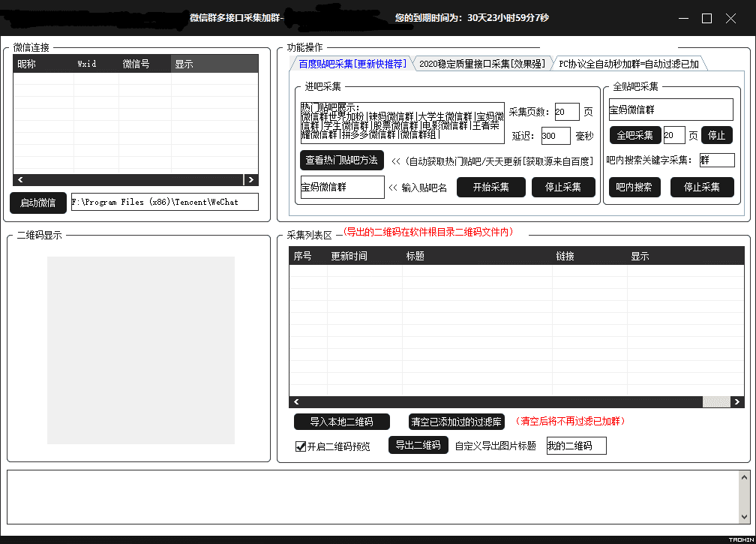Click the 吧内搜索 button
Image resolution: width=756 pixels, height=544 pixels.
[x=634, y=187]
